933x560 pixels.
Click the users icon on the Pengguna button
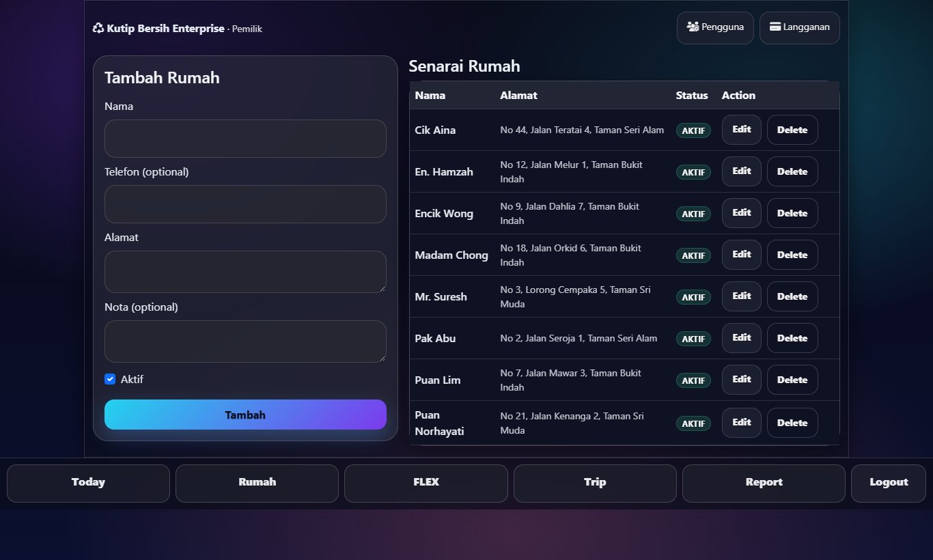click(x=693, y=27)
